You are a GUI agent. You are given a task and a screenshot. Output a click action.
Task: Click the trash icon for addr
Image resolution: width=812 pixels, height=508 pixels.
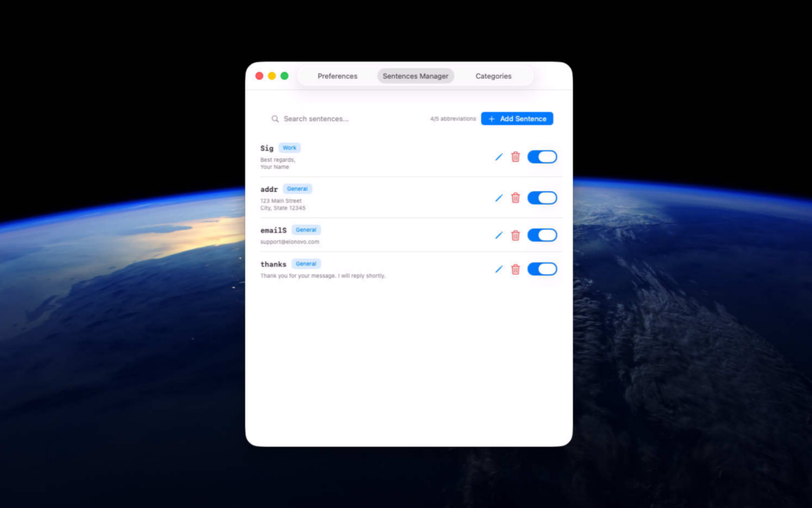click(x=515, y=198)
